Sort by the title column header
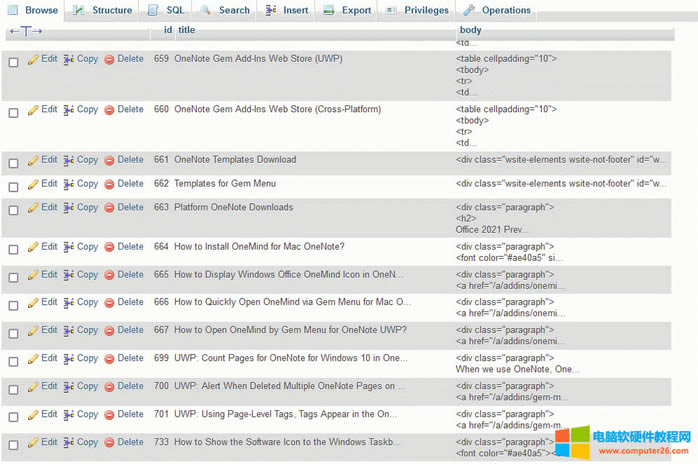The image size is (698, 464). [186, 31]
